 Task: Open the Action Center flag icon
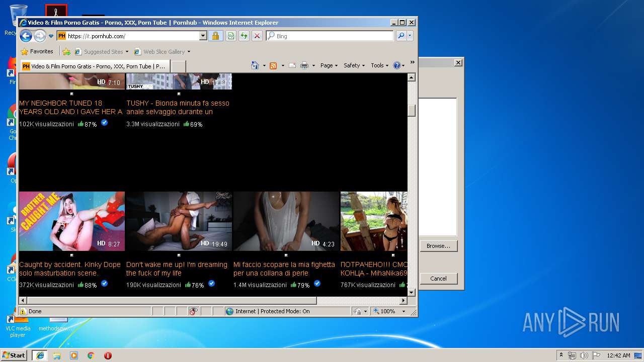596,355
